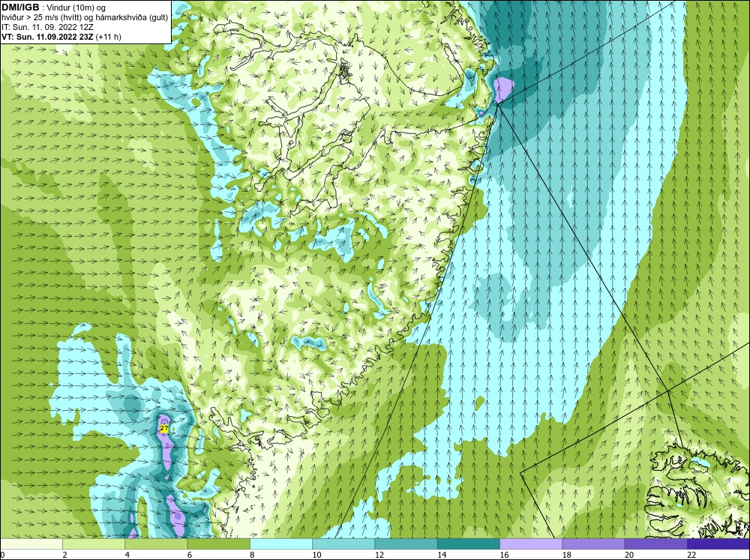This screenshot has height=560, width=750.
Task: Click the scale label '10'
Action: point(316,555)
